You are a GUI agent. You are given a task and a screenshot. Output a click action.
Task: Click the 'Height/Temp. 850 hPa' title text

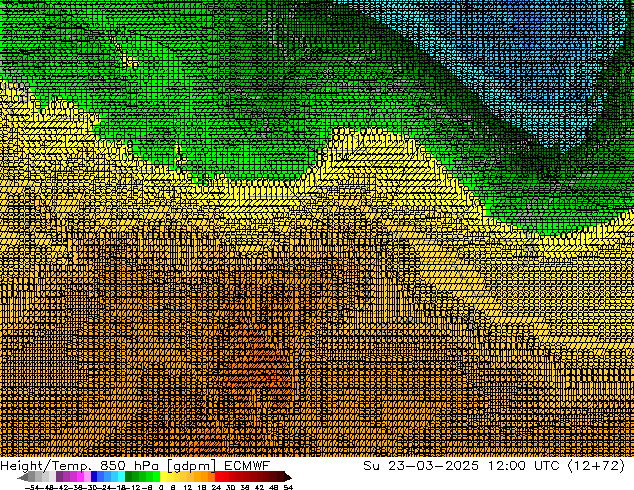[x=80, y=466]
